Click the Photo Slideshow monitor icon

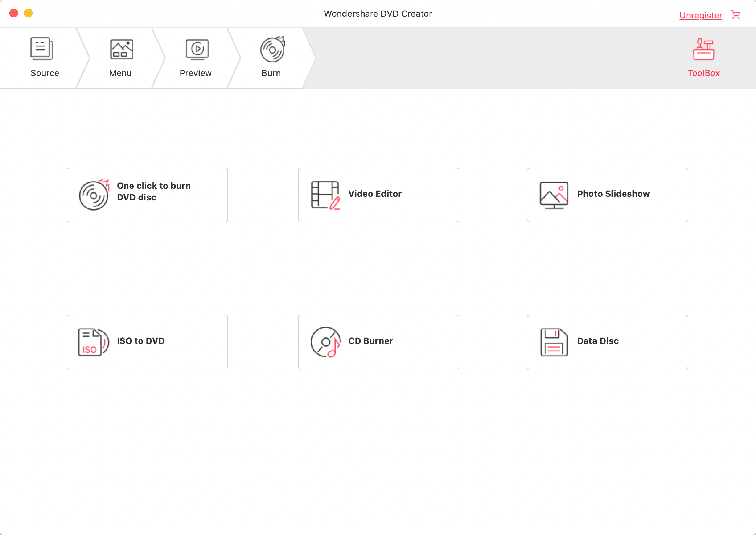click(554, 195)
